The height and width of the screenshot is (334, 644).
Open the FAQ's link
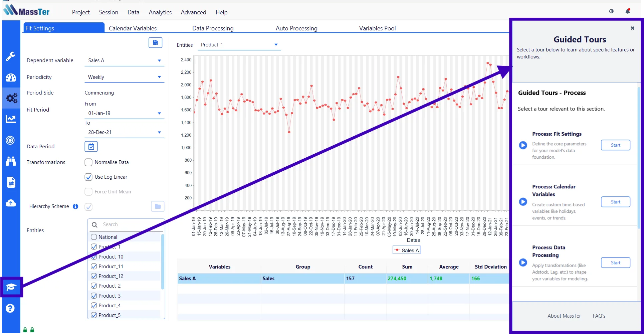(x=599, y=316)
